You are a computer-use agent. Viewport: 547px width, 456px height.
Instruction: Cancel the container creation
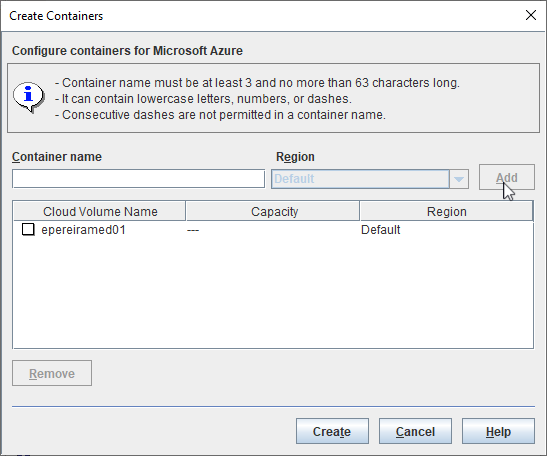pos(415,431)
